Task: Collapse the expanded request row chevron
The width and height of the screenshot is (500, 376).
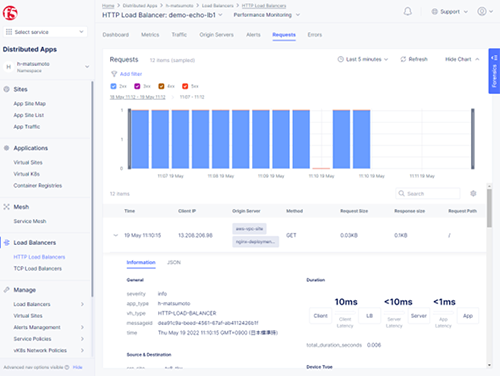Action: [x=116, y=235]
